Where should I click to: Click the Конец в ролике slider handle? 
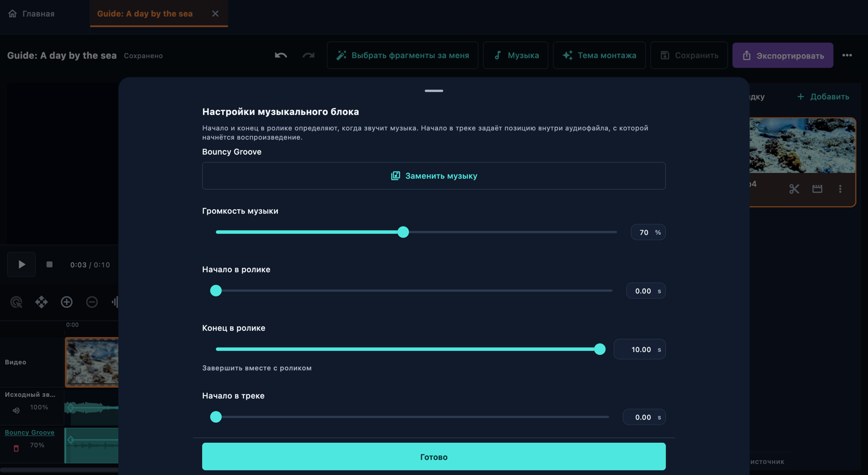point(600,349)
